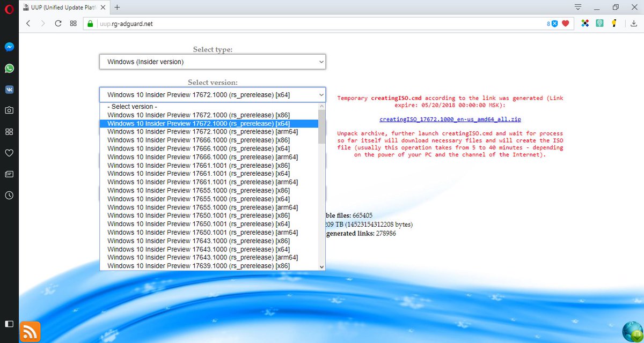Select 17650.1001 [x86] version option
The image size is (644, 343).
(209, 215)
